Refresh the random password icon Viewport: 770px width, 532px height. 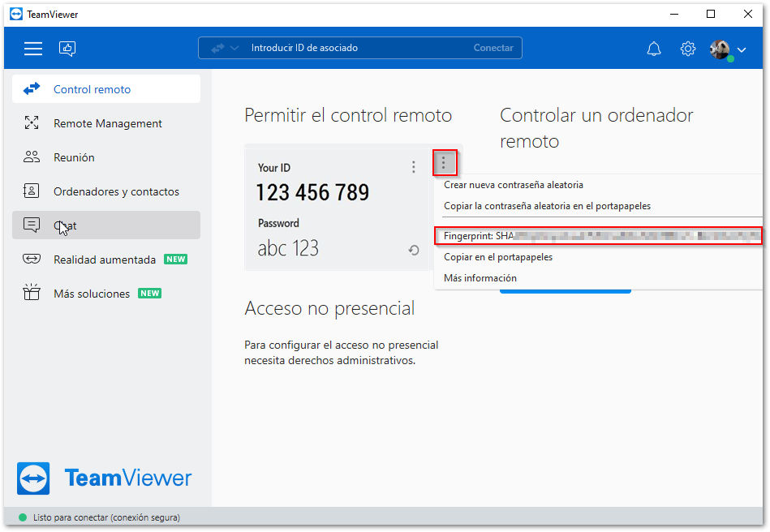[414, 251]
